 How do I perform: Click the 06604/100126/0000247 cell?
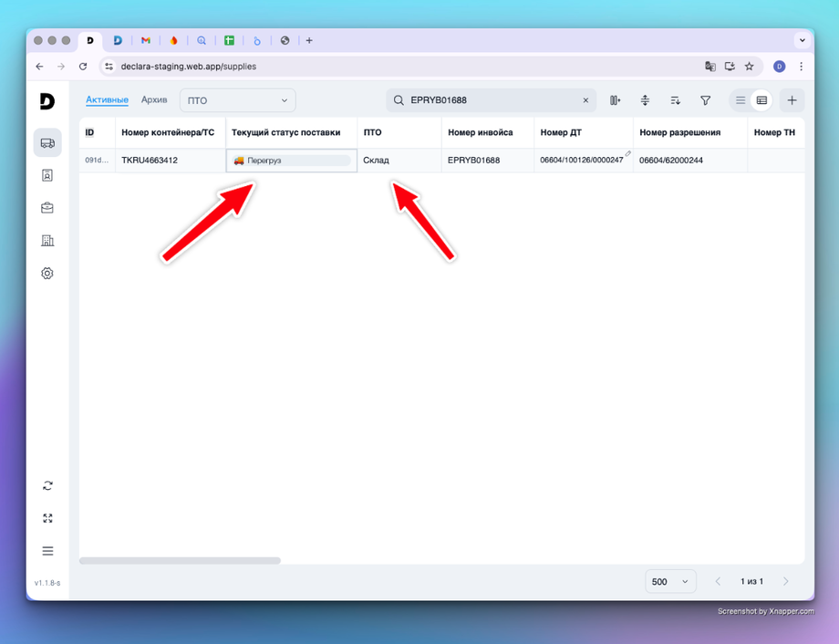pyautogui.click(x=582, y=160)
